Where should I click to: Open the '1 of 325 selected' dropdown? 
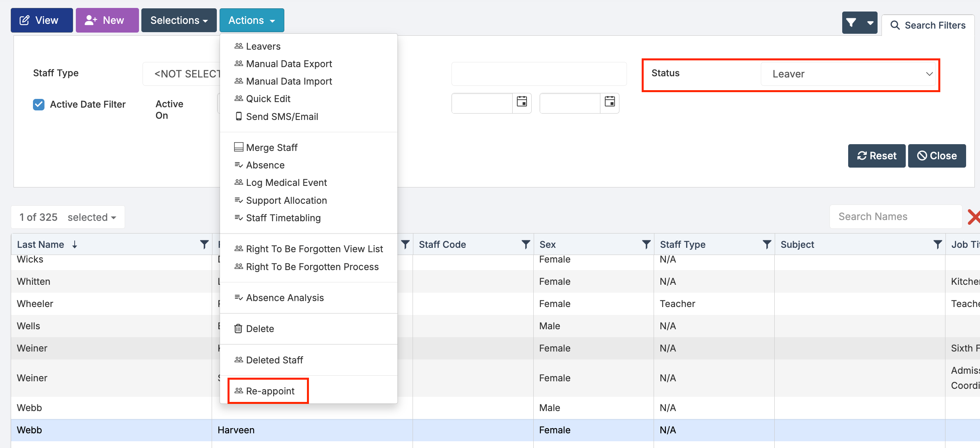tap(68, 217)
